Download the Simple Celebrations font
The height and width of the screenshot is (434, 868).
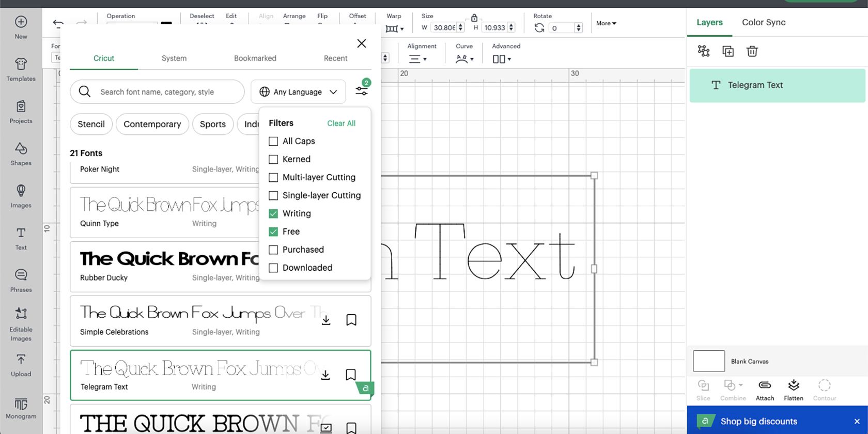point(326,320)
